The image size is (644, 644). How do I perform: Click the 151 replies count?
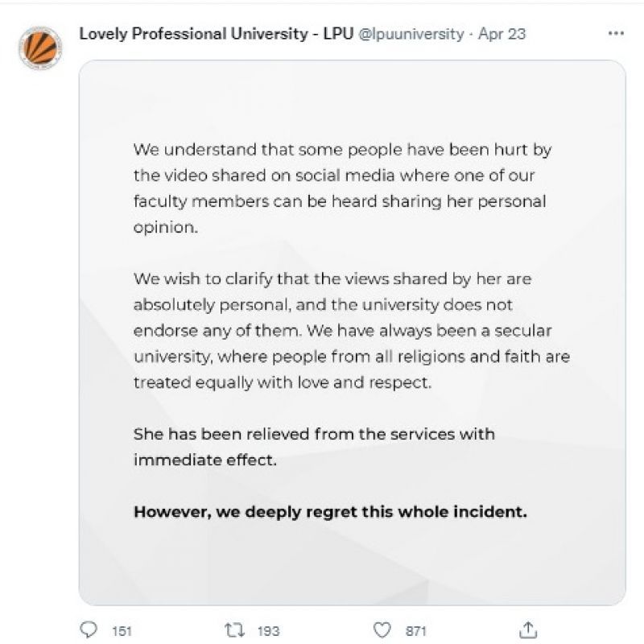122,630
